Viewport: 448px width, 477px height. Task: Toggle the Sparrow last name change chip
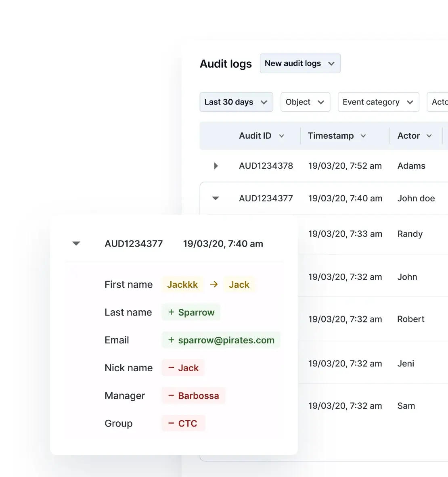coord(191,312)
